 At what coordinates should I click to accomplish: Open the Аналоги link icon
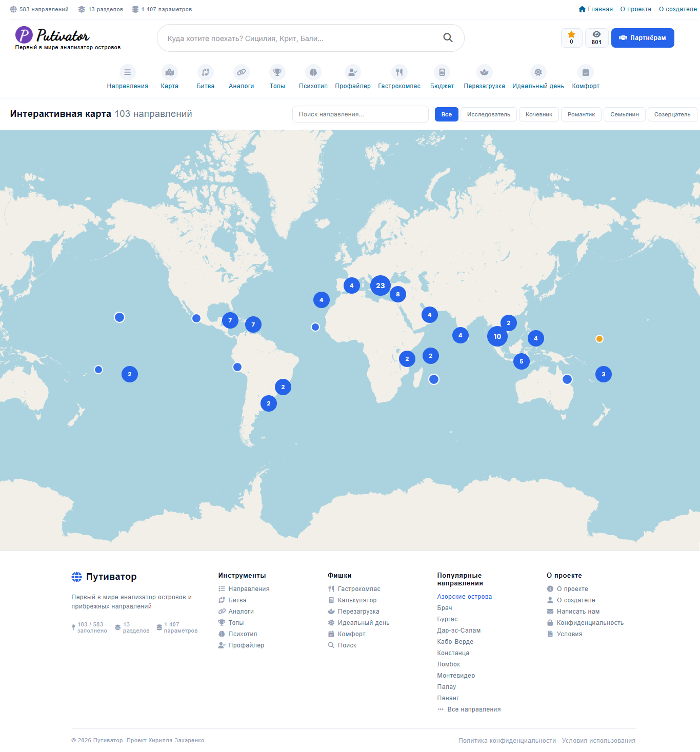point(242,72)
